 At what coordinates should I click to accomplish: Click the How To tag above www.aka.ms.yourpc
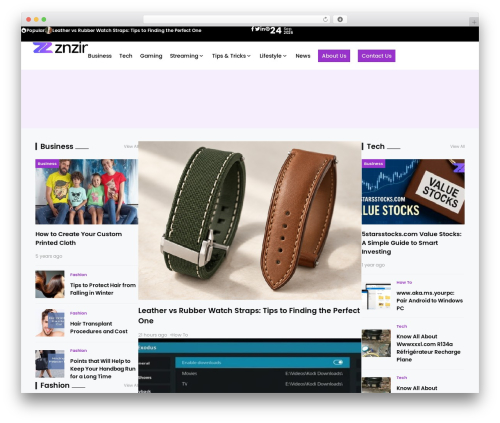pyautogui.click(x=404, y=282)
